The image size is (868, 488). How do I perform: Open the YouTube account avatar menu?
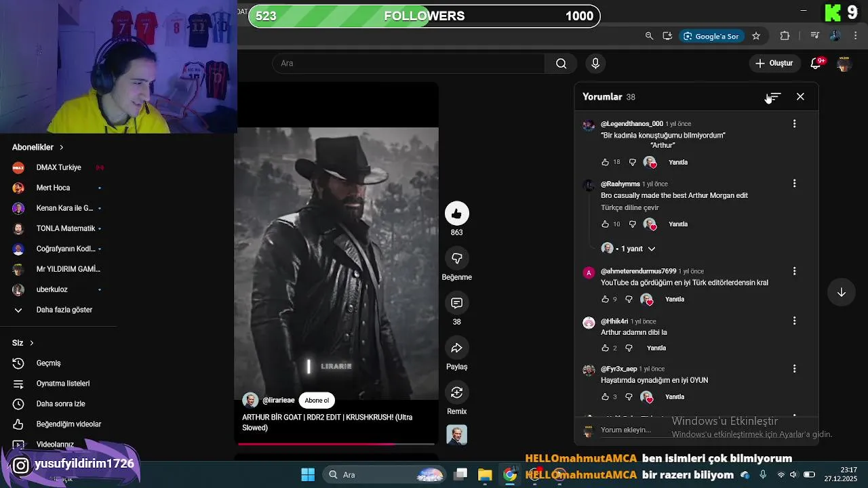[844, 63]
